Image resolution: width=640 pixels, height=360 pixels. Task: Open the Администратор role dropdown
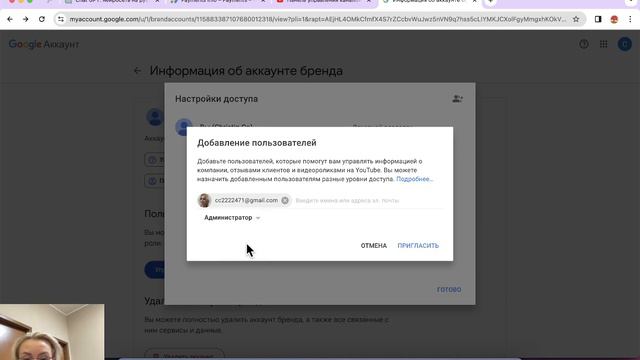click(232, 218)
